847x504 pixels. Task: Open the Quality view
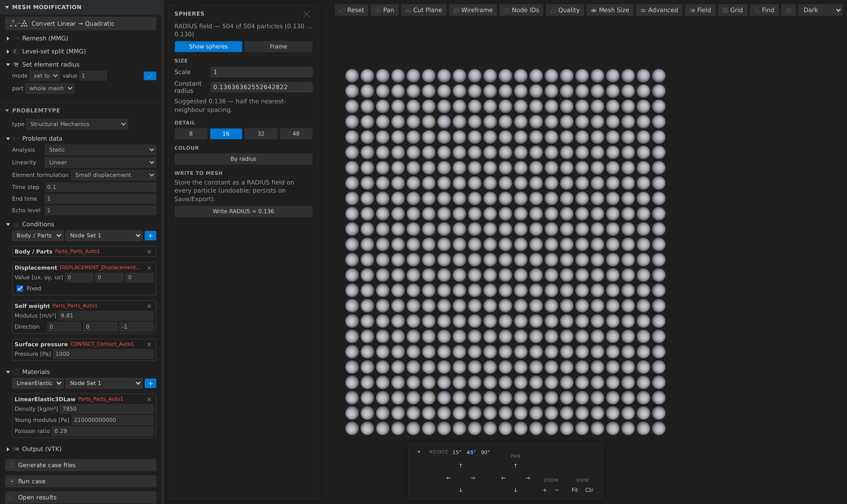565,10
